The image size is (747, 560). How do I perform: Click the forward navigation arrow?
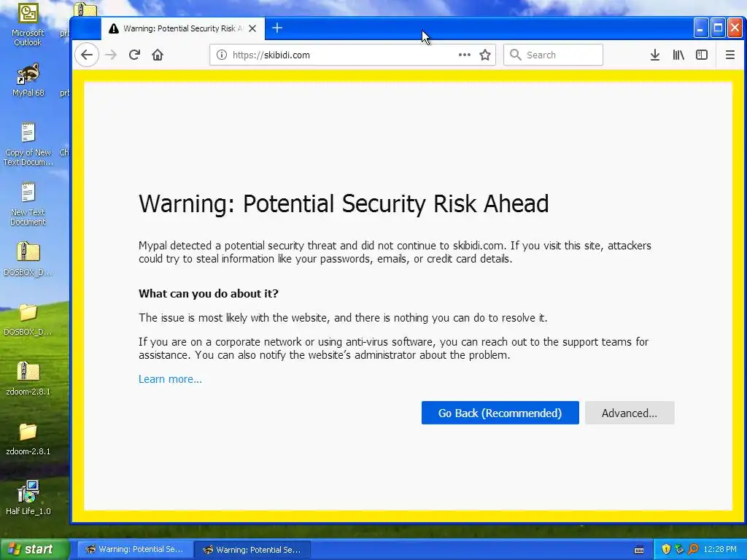(x=111, y=55)
